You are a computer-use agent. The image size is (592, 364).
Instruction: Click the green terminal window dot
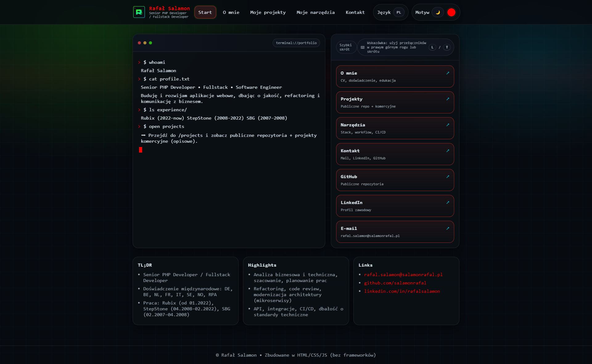150,43
